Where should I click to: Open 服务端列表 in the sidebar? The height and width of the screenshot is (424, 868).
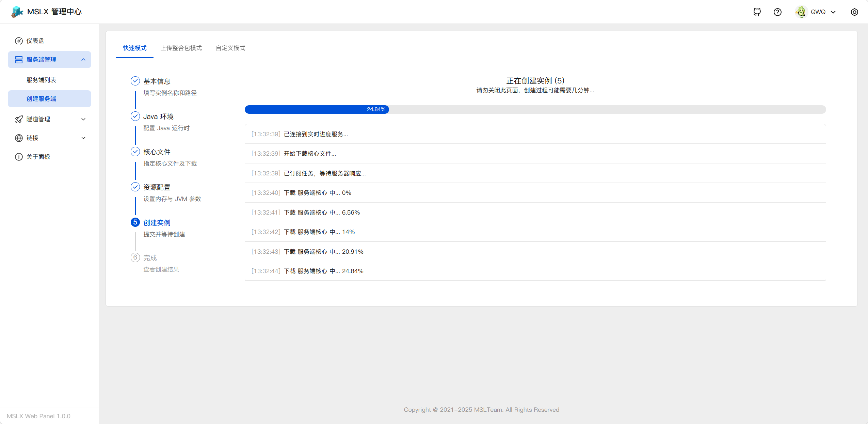coord(41,80)
